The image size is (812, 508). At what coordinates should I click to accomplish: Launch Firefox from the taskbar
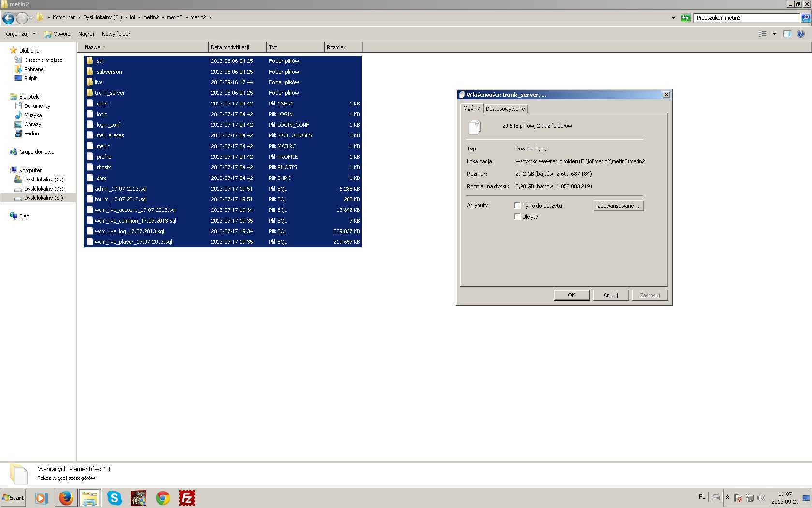tap(66, 498)
